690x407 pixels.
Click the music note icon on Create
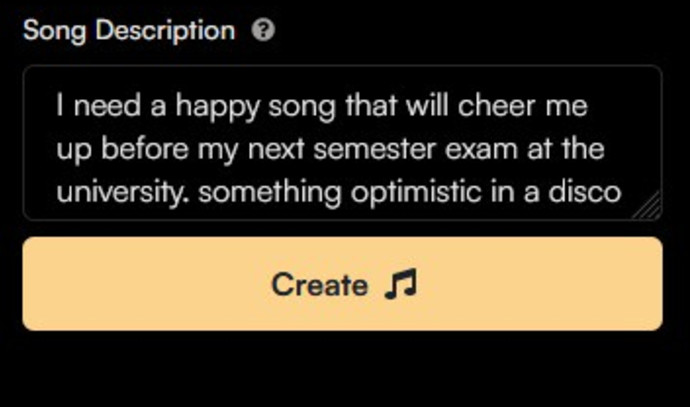click(x=400, y=284)
